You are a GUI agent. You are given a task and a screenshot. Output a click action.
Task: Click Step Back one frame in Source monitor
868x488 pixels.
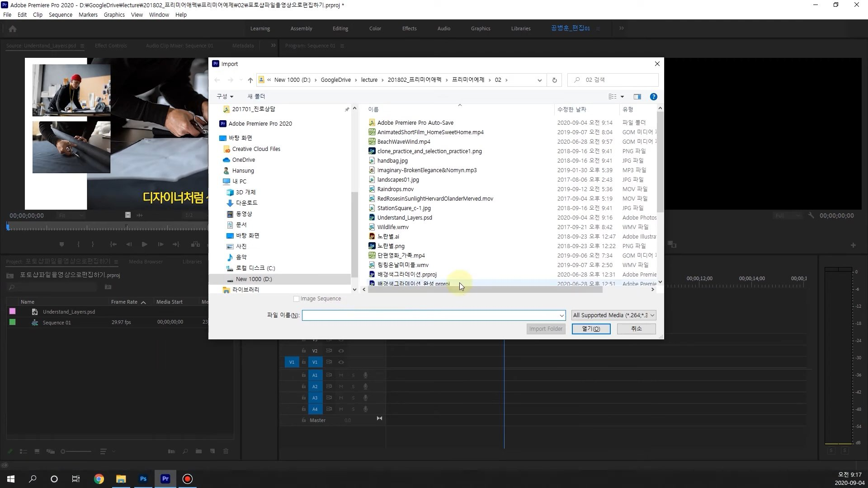click(x=129, y=244)
